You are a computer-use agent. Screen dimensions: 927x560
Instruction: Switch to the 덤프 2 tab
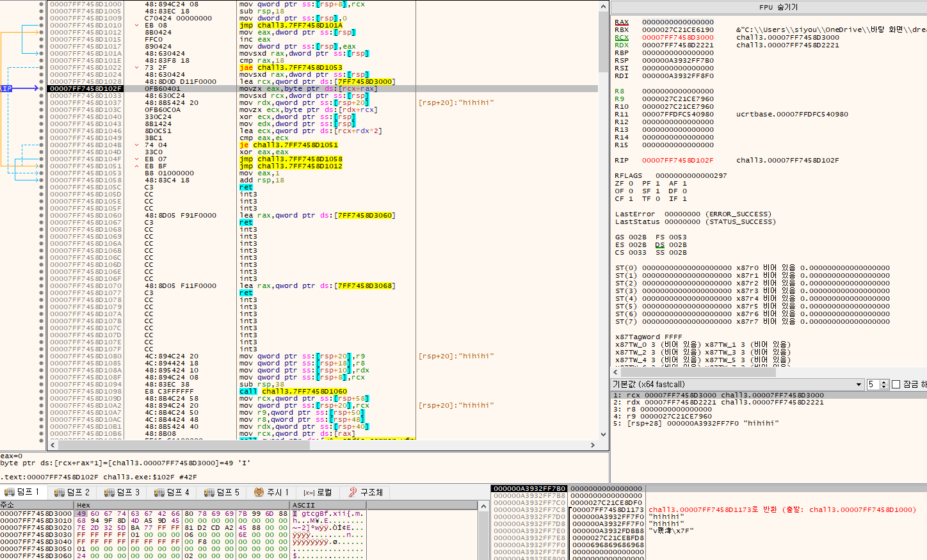[x=72, y=492]
